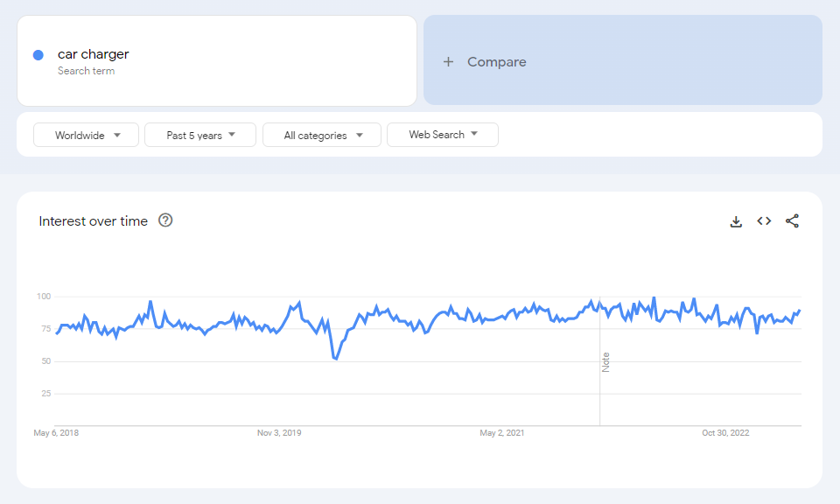Viewport: 840px width, 504px height.
Task: Click the May 6, 2018 axis label
Action: [56, 432]
